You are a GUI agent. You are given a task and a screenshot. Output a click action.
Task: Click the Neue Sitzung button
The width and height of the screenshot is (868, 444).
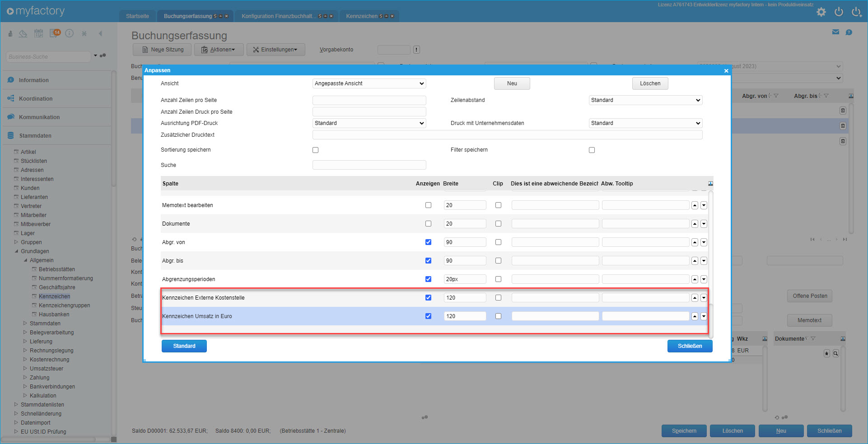click(162, 50)
